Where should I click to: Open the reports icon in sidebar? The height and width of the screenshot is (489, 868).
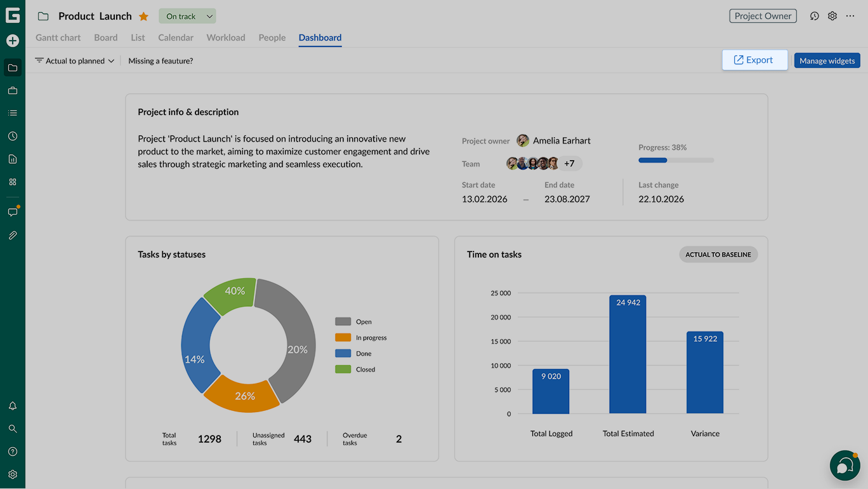tap(13, 159)
